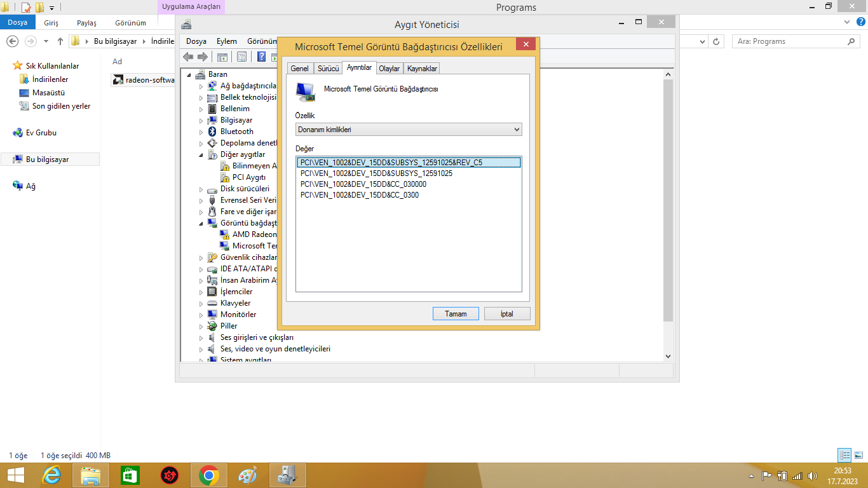Screen dimensions: 868x488
Task: Click the Tamam button
Action: pyautogui.click(x=456, y=314)
